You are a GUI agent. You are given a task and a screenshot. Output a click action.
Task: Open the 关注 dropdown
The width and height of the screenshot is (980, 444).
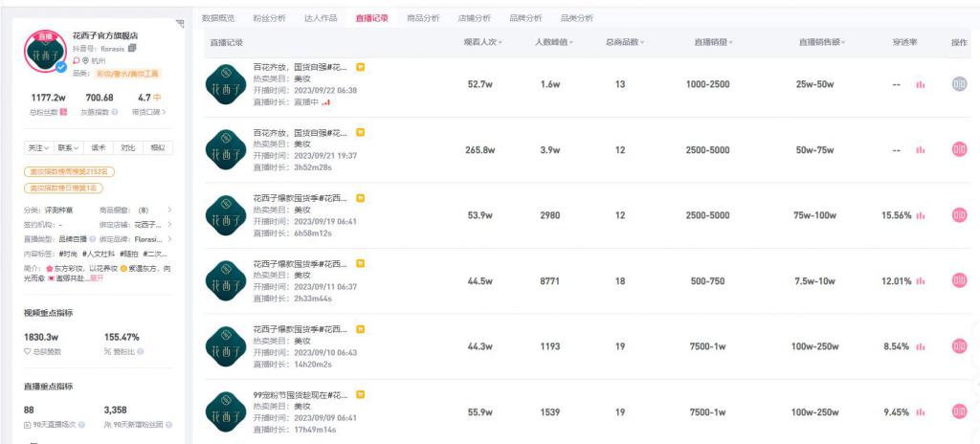[38, 148]
